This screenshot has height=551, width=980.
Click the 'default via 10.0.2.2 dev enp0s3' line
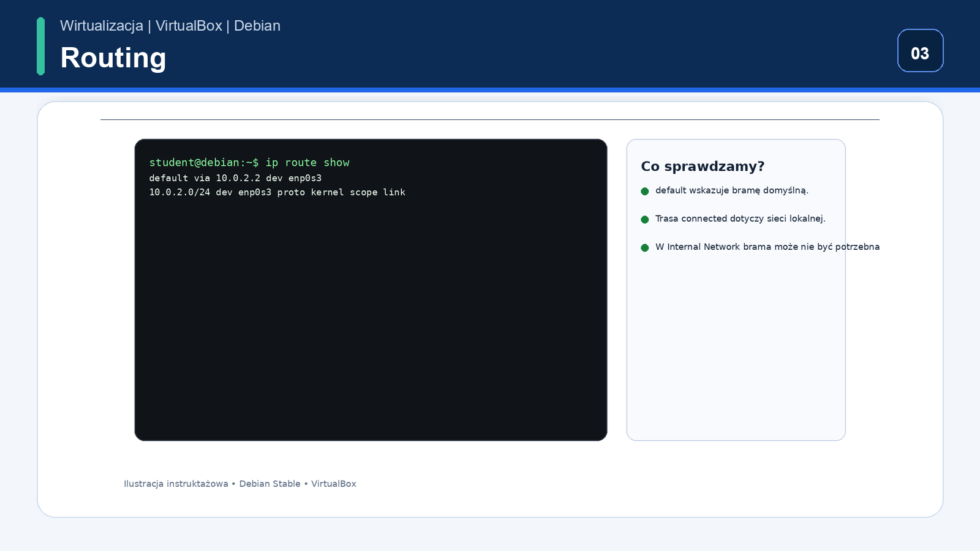pyautogui.click(x=235, y=178)
